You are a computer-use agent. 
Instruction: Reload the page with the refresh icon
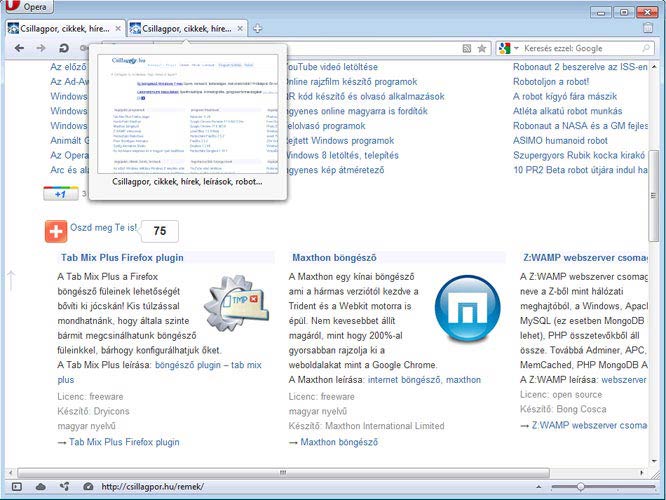pyautogui.click(x=64, y=48)
